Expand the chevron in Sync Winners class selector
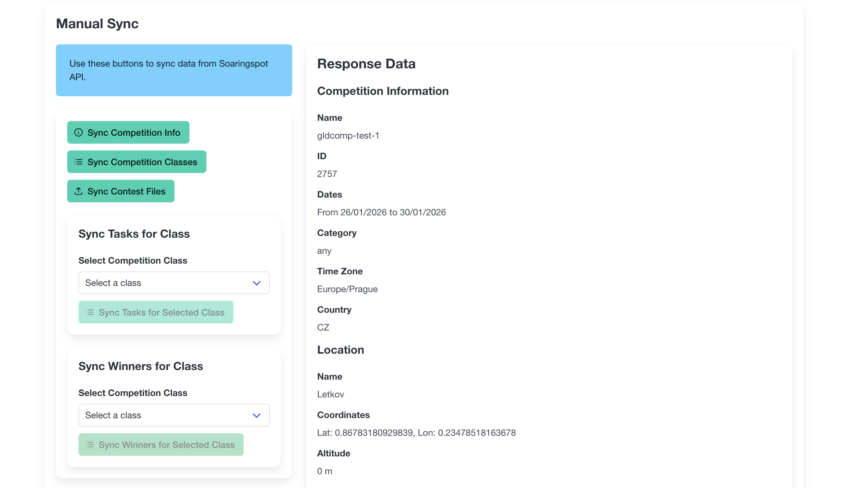This screenshot has width=868, height=488. (256, 415)
